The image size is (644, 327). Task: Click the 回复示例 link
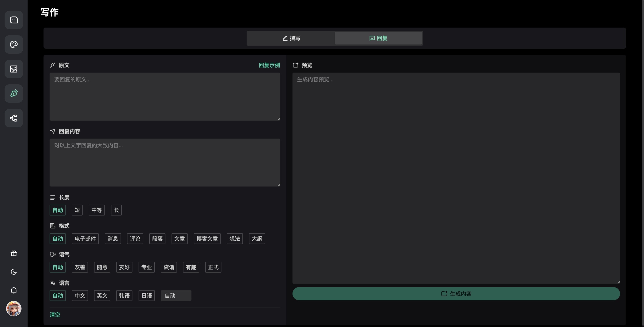click(x=269, y=65)
